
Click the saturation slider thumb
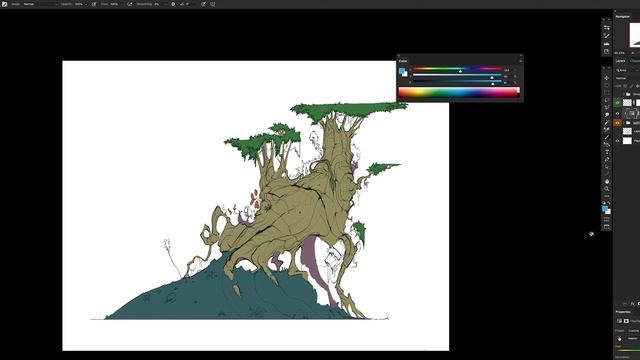tap(492, 78)
